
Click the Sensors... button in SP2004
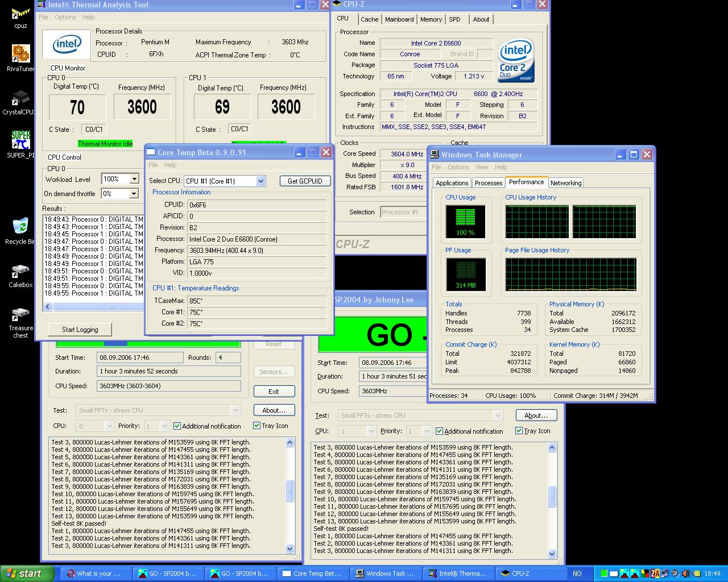274,372
